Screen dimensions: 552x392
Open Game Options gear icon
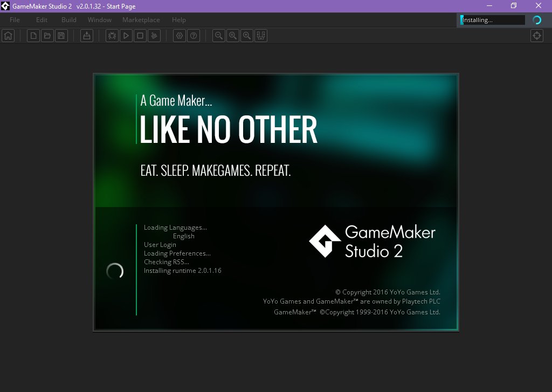click(x=180, y=36)
